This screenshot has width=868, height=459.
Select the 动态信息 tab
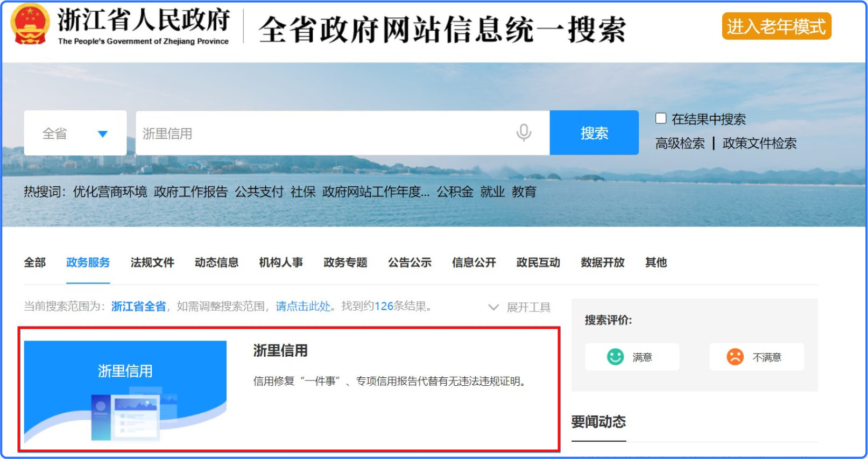pyautogui.click(x=216, y=263)
